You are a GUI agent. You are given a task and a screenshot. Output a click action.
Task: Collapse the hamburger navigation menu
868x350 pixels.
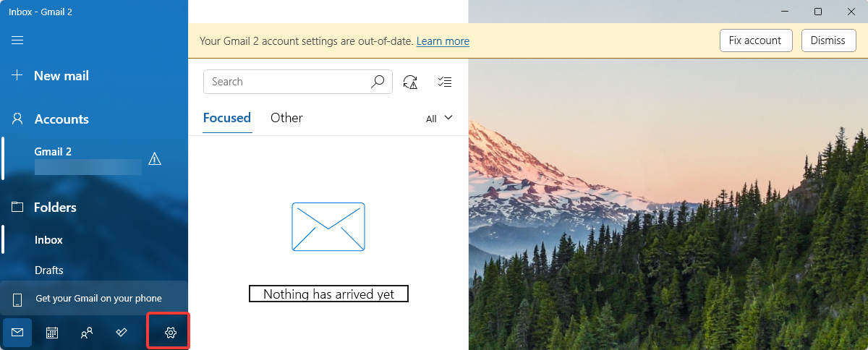click(18, 40)
